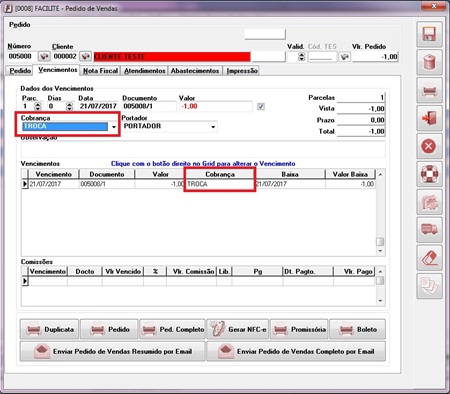Go to the Abastecimentos tab
450x394 pixels.
coord(195,71)
